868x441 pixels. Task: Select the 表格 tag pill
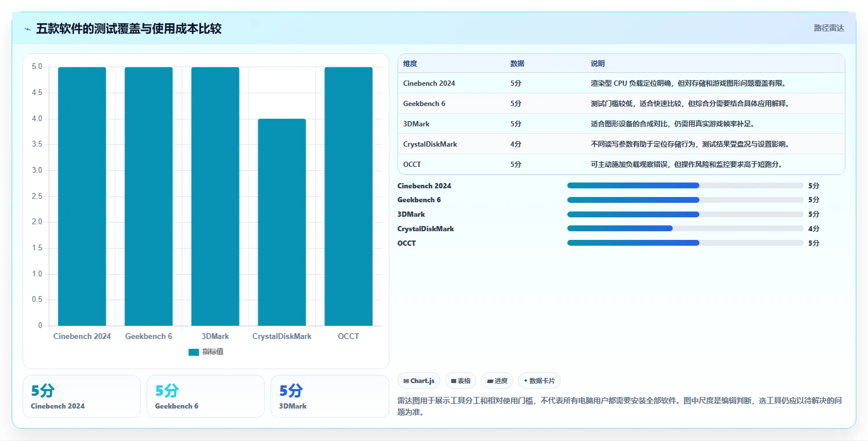point(461,381)
